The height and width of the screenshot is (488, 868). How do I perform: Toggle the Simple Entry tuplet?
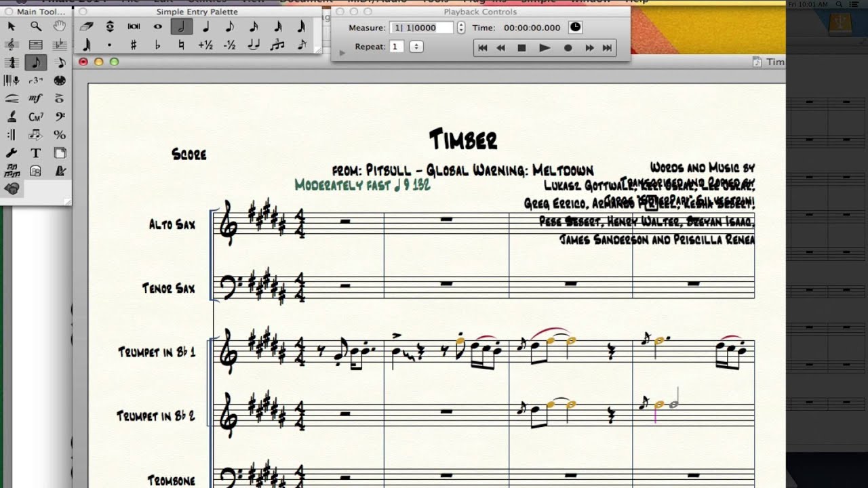point(277,45)
